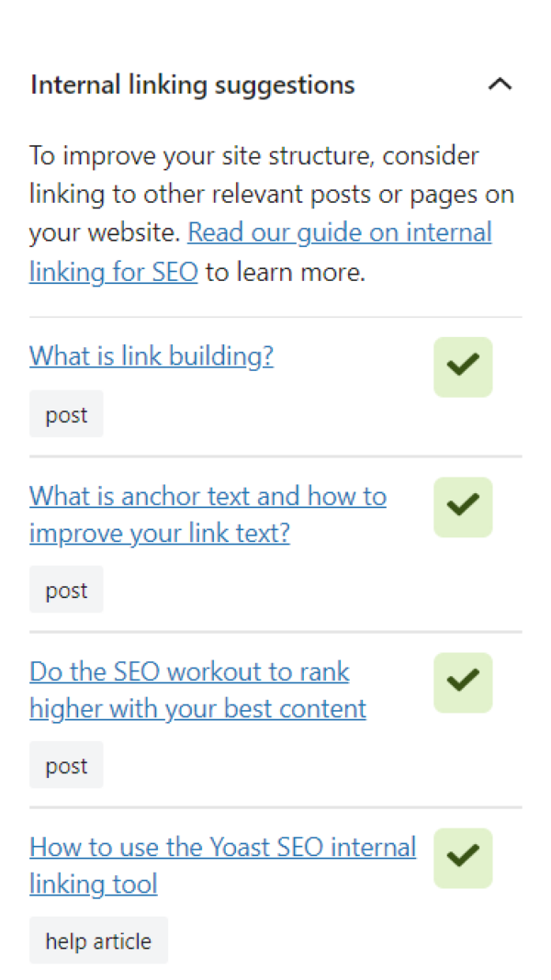Click the 'post' tag under the link building suggestion
The width and height of the screenshot is (551, 980).
coord(65,413)
